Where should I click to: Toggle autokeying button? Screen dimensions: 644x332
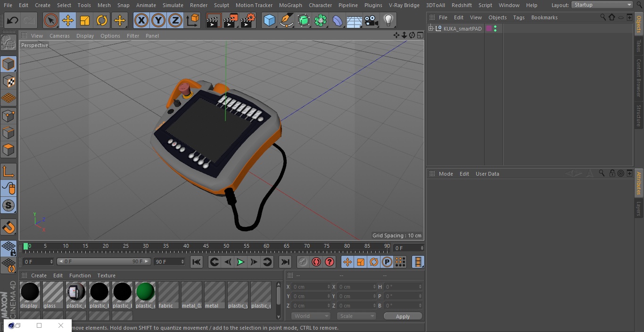click(316, 262)
